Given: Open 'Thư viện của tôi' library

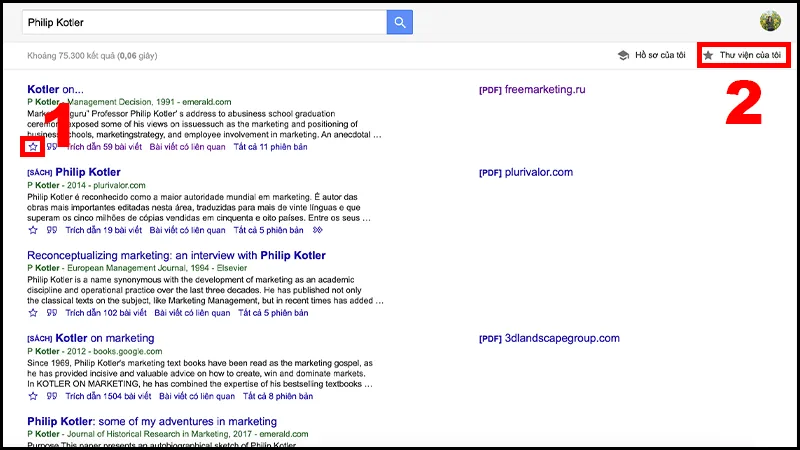Looking at the screenshot, I should pos(743,55).
